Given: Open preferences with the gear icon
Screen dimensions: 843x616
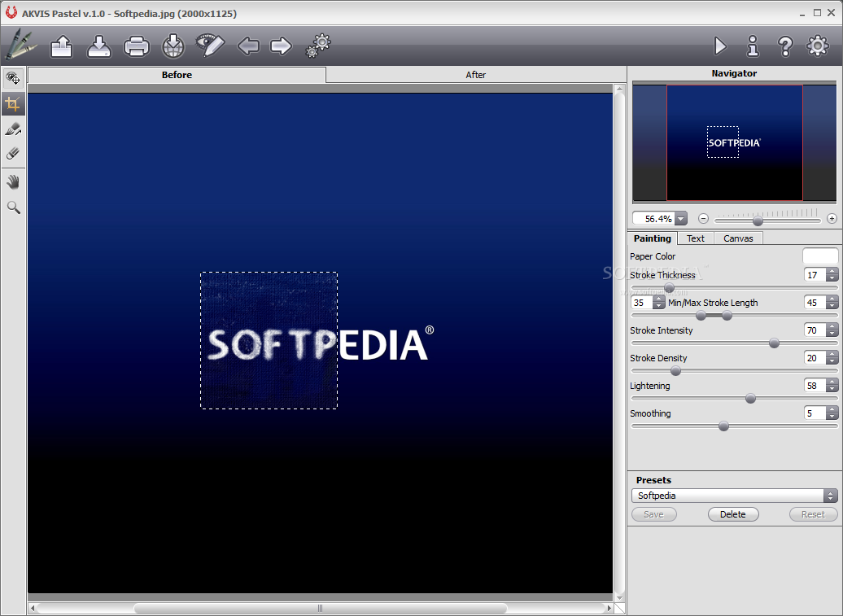Looking at the screenshot, I should coord(818,46).
